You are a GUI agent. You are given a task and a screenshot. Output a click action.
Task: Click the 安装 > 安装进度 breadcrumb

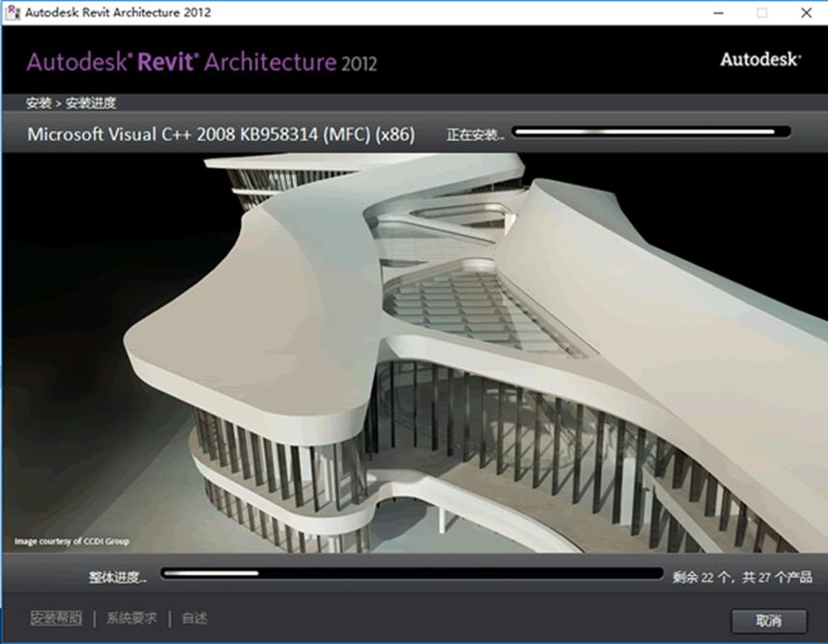pos(72,102)
